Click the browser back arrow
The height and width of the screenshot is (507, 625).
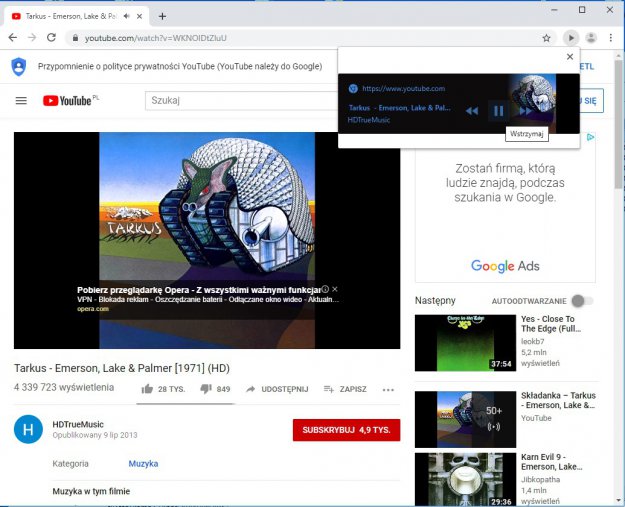13,38
